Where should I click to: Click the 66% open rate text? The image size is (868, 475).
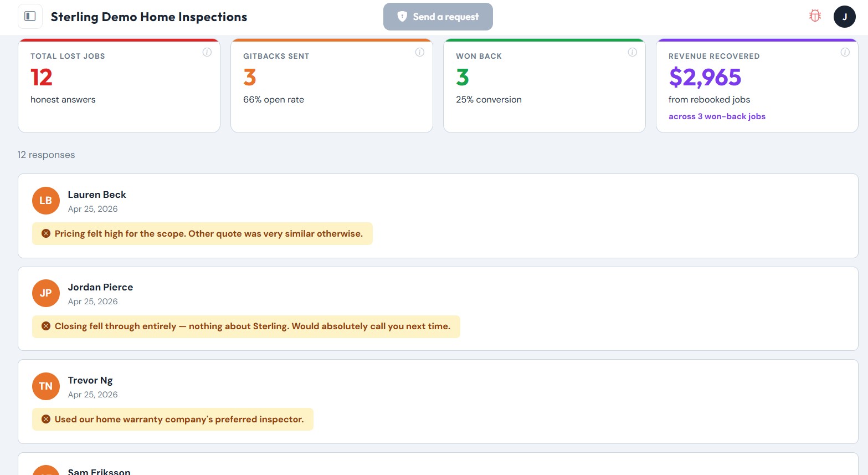pos(274,100)
